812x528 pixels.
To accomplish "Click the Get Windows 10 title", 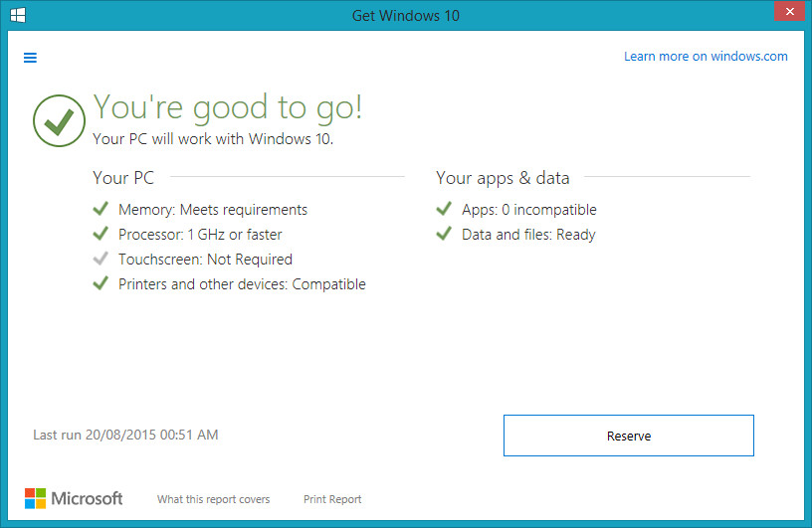I will (x=405, y=16).
